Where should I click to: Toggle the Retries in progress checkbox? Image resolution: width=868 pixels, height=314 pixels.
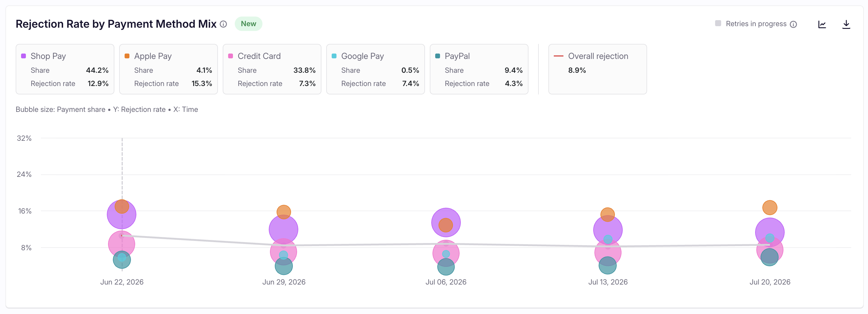(718, 23)
